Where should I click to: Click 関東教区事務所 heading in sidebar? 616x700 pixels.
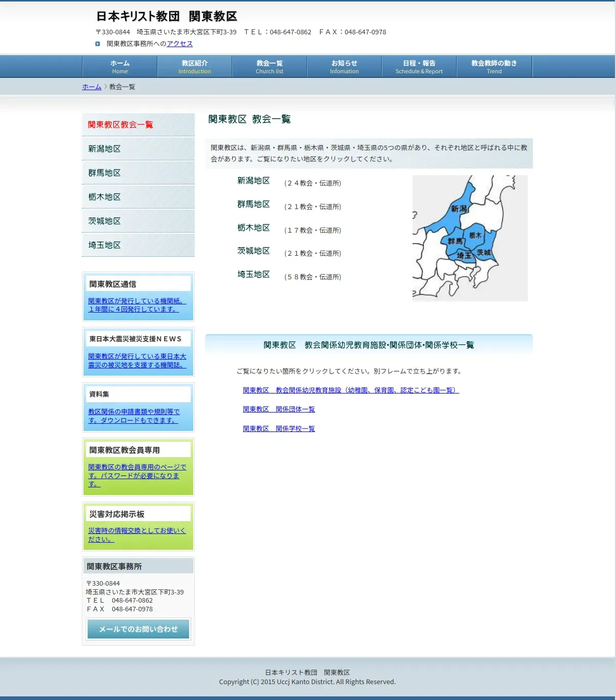coord(114,566)
